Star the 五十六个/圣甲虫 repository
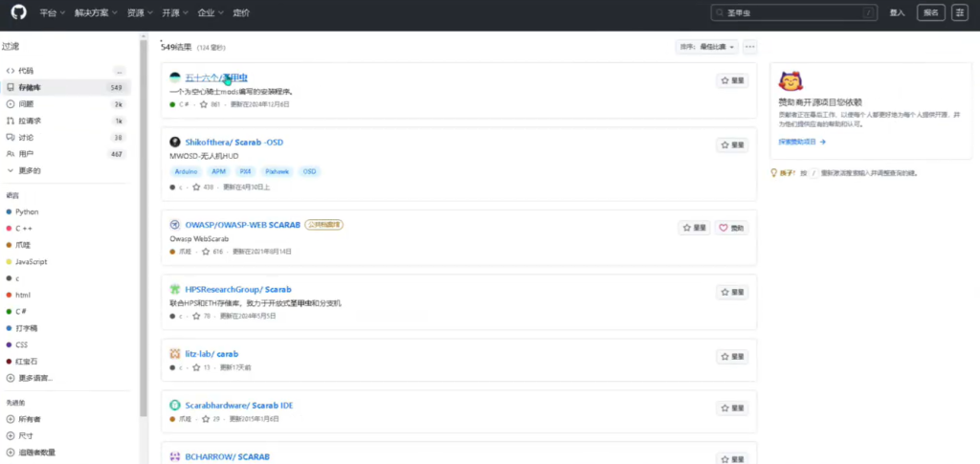 (732, 80)
